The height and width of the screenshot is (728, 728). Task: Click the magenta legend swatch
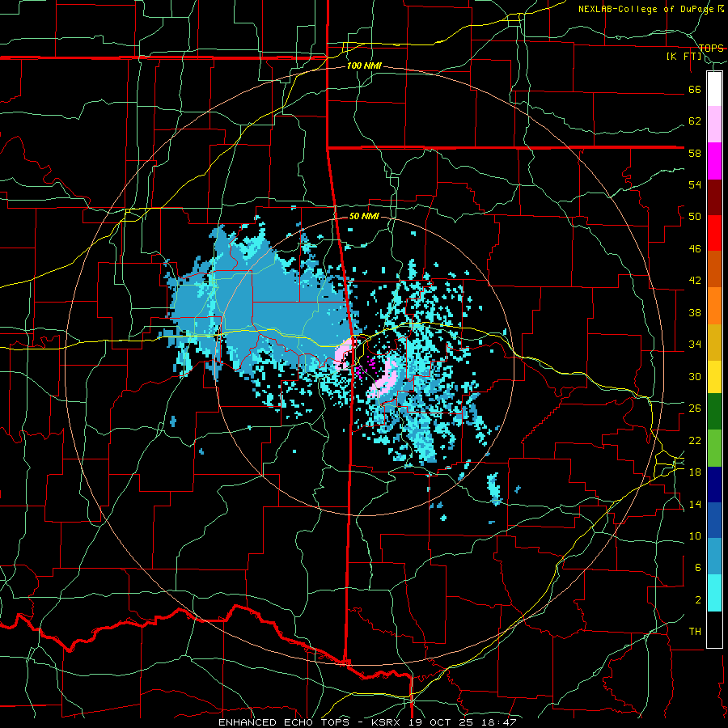coord(714,161)
